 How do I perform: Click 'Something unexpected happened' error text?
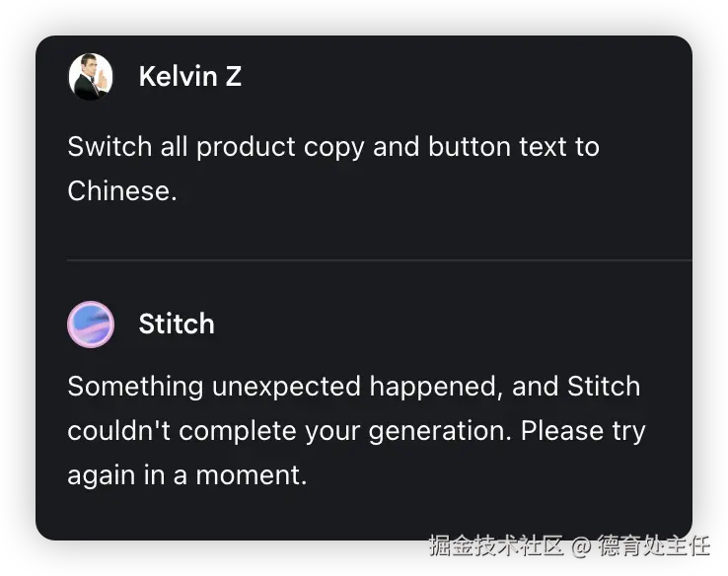(x=285, y=387)
